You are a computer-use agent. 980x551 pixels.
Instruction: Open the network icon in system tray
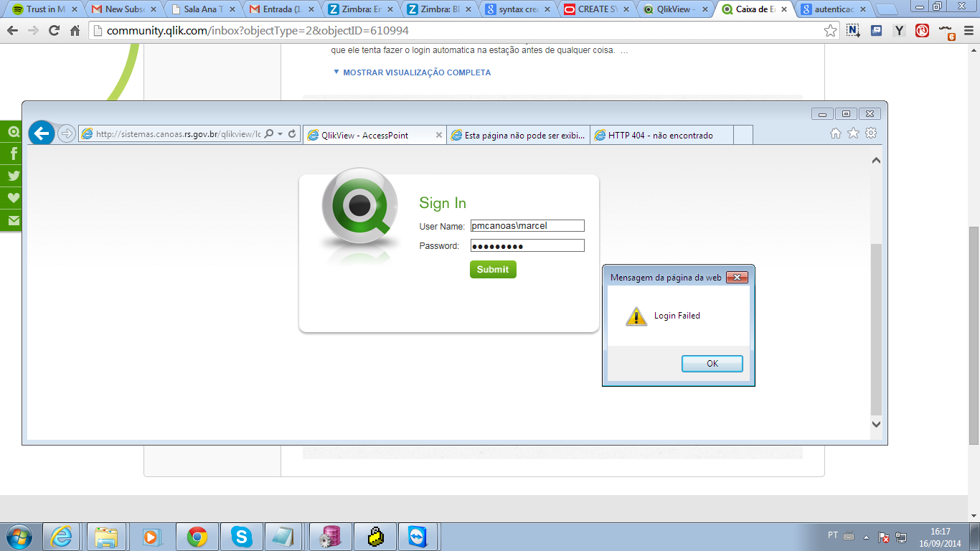902,537
